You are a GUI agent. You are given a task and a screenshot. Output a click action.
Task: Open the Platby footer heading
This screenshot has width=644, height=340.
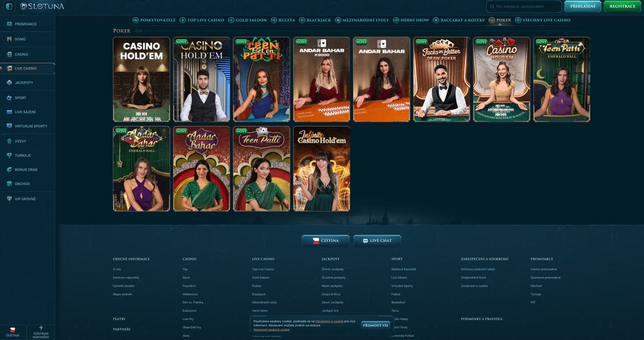(119, 319)
